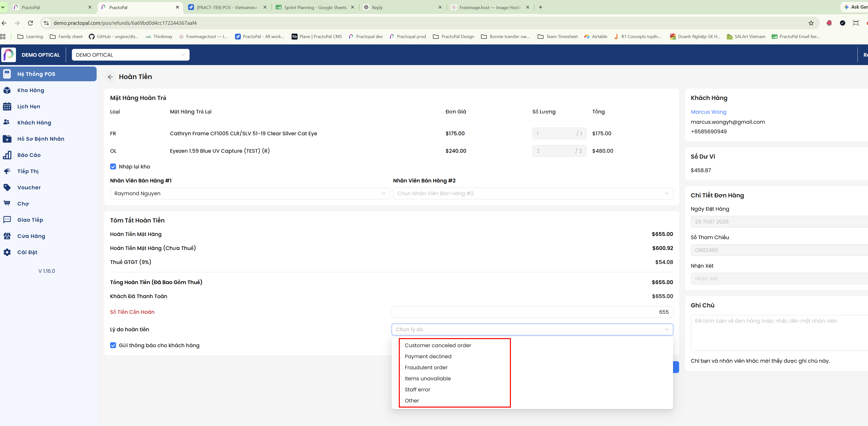868x426 pixels.
Task: Click the browser address bar URL
Action: coord(125,23)
